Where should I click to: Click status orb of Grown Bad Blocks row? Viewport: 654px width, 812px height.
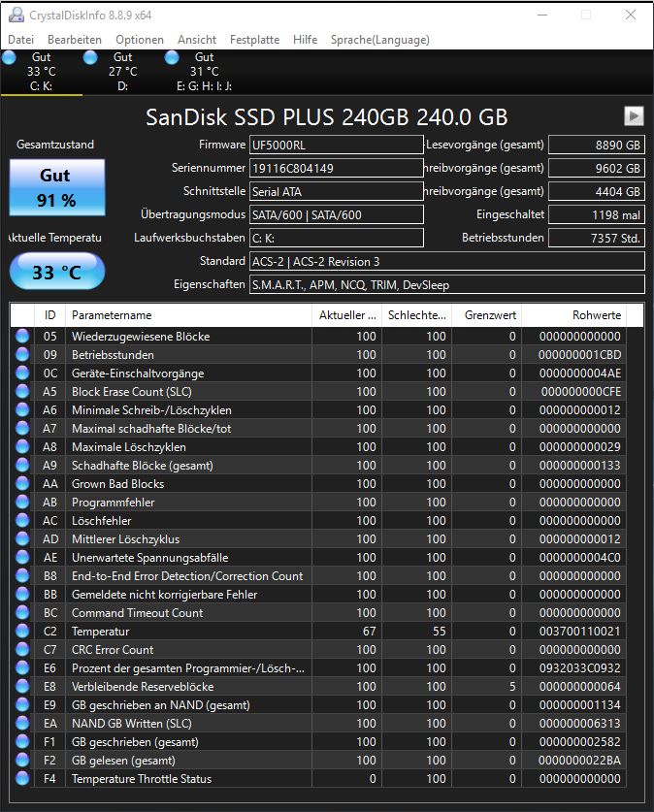point(22,484)
